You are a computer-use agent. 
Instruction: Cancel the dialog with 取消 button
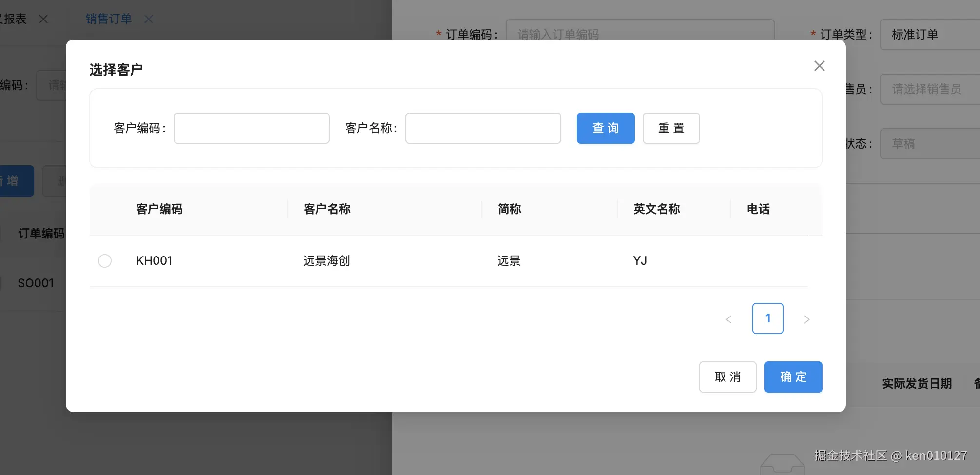tap(727, 376)
